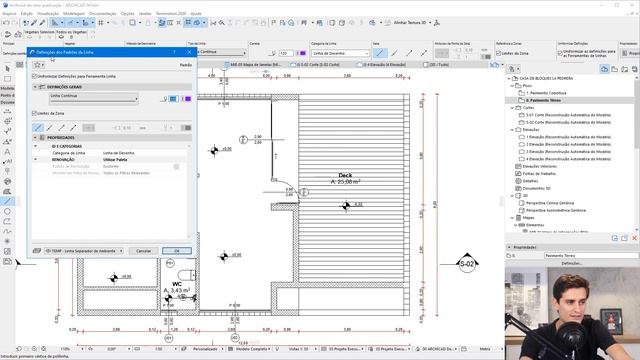The height and width of the screenshot is (360, 640).
Task: Click the Definições button in the Navigator properties
Action: [x=572, y=264]
